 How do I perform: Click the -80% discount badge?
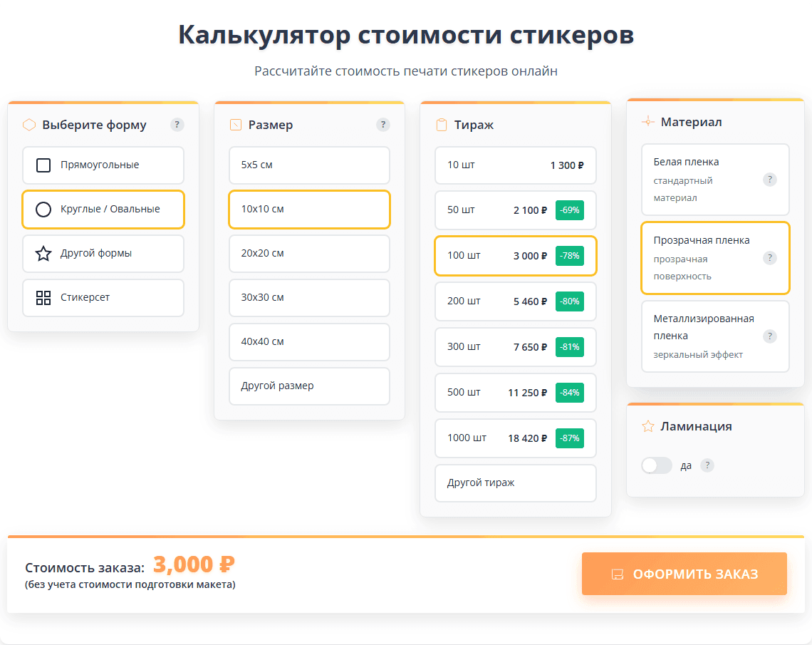[x=570, y=301]
